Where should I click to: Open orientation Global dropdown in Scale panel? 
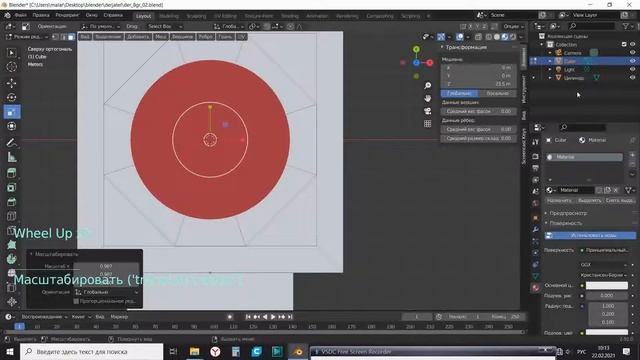point(107,292)
